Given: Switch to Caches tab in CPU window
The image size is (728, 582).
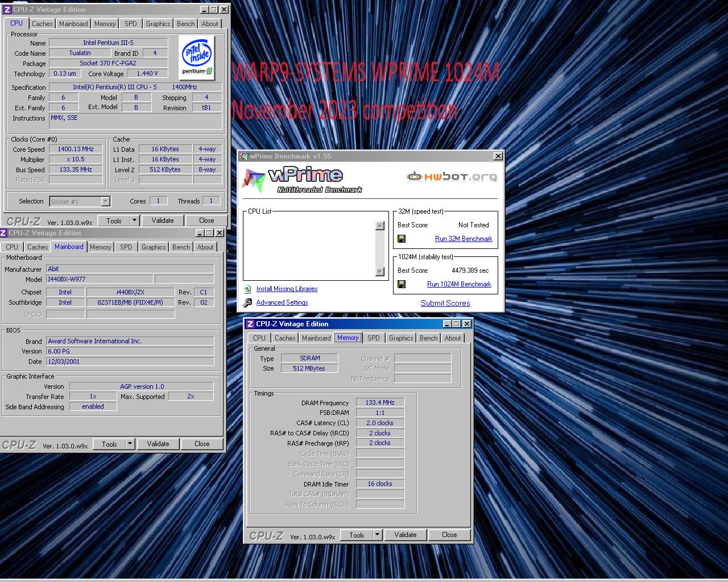Looking at the screenshot, I should click(42, 24).
